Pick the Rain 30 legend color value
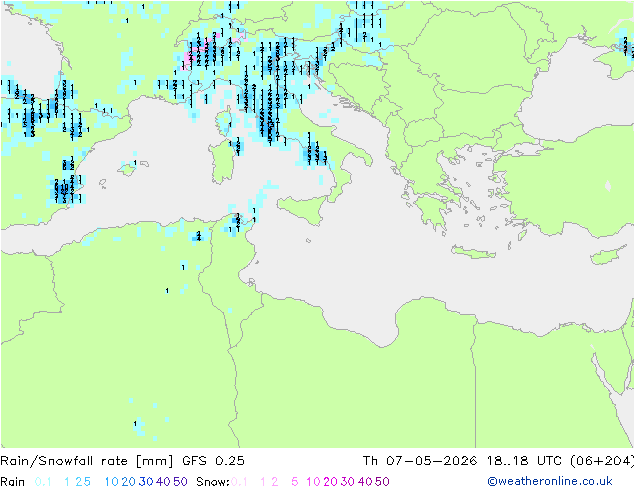634x490 pixels. pos(146,482)
